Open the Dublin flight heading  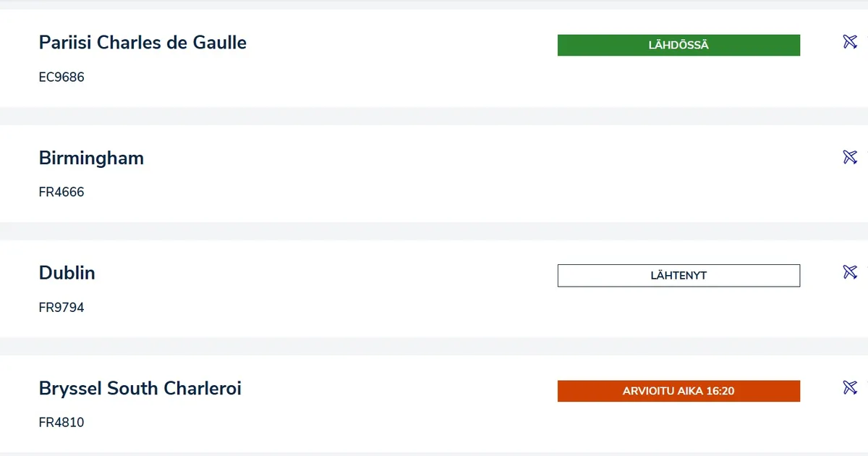pyautogui.click(x=67, y=273)
